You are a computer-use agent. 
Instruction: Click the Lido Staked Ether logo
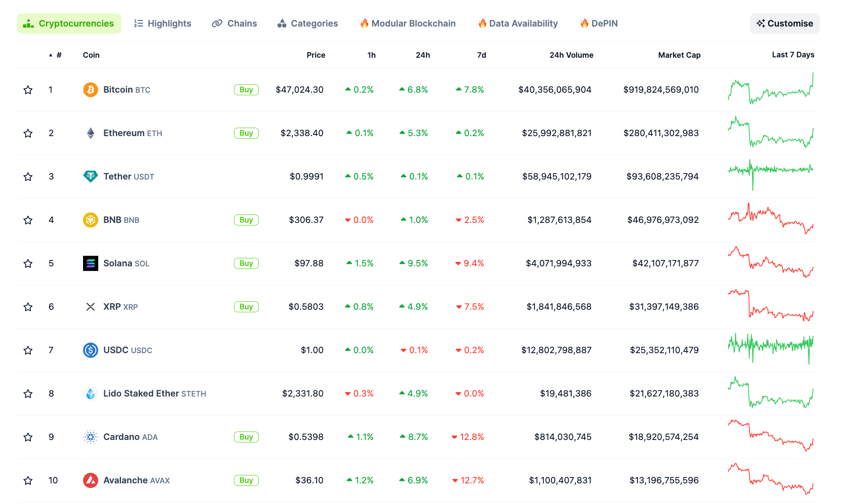[90, 394]
